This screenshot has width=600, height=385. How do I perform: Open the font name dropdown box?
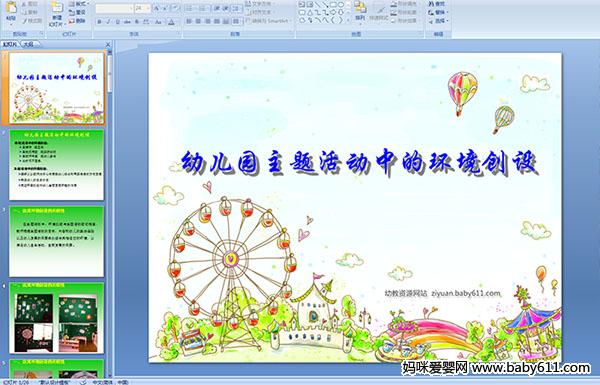click(114, 8)
